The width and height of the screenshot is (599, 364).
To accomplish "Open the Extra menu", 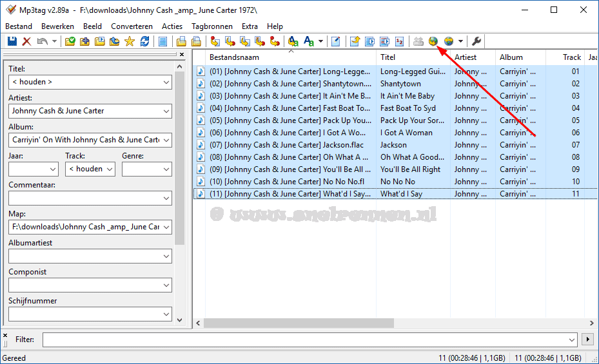I will pyautogui.click(x=250, y=26).
